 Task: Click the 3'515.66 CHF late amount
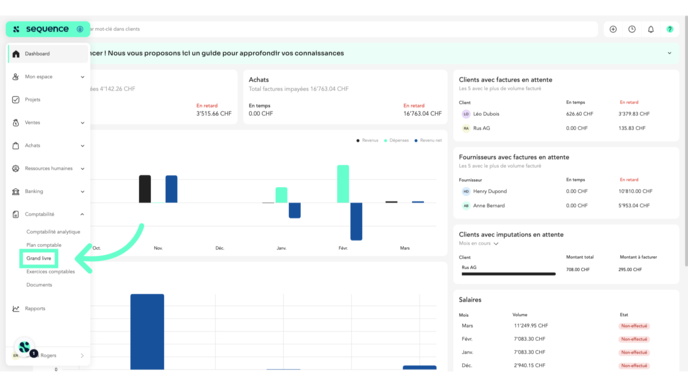(214, 114)
